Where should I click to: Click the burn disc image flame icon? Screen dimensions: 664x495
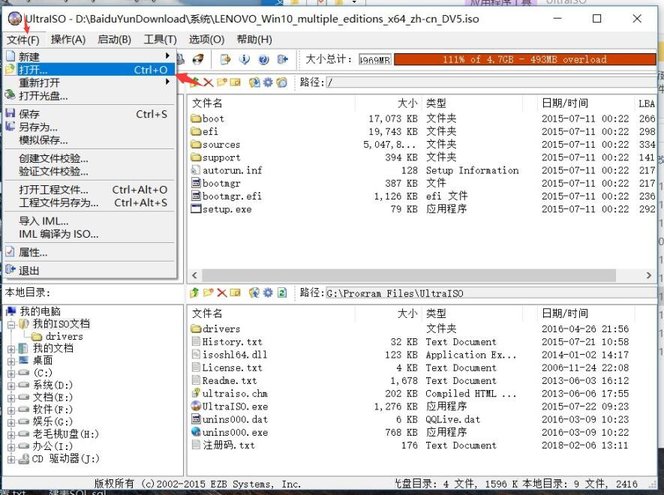pos(198,60)
